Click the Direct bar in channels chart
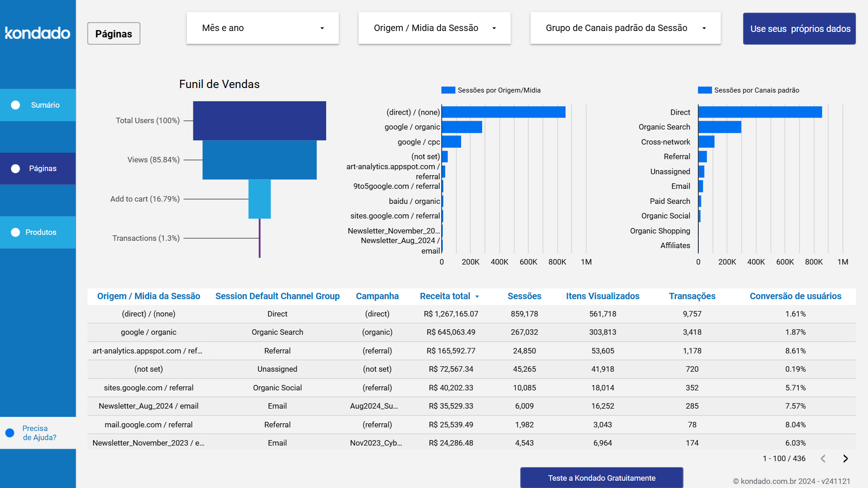The image size is (868, 488). pyautogui.click(x=759, y=112)
